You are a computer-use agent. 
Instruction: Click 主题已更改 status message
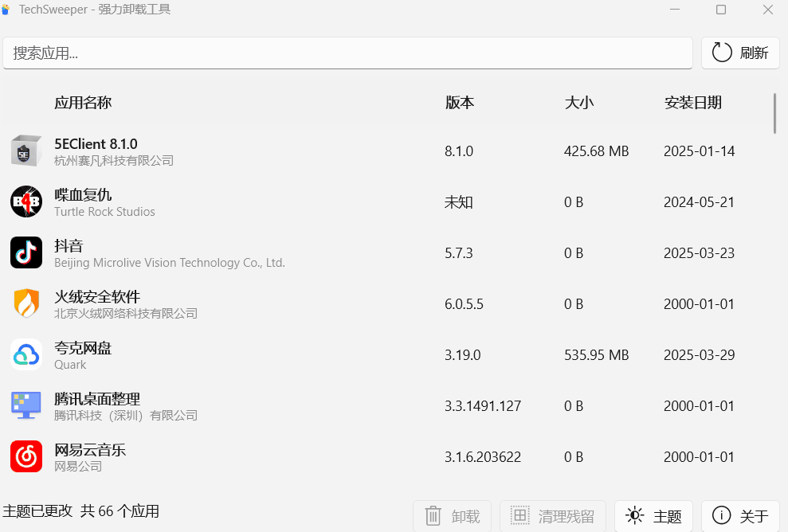pos(37,511)
